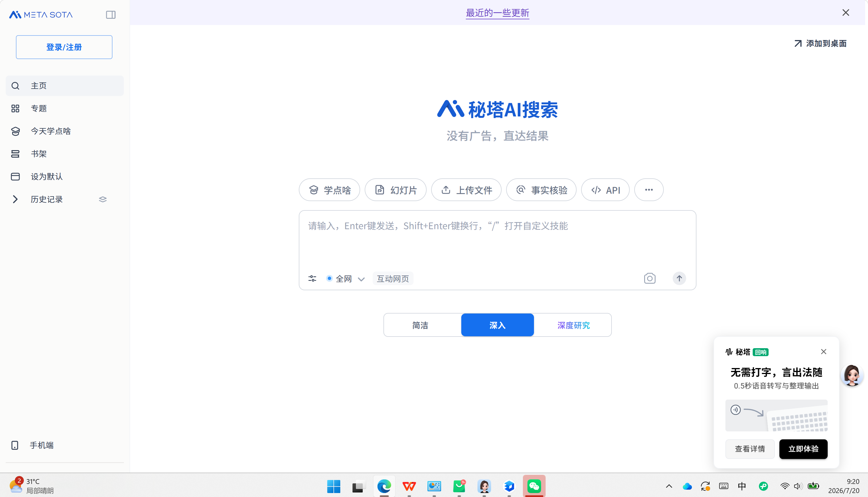The width and height of the screenshot is (868, 497).
Task: Open search settings sliders icon
Action: [x=312, y=279]
